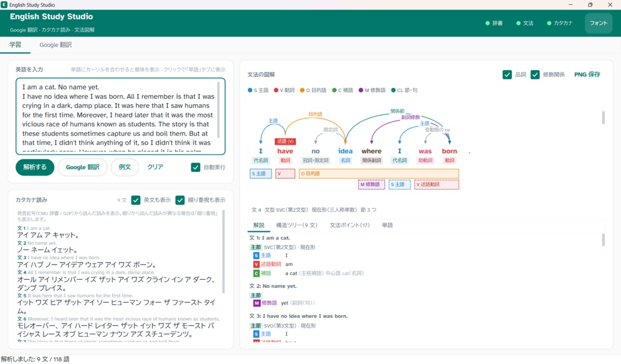The image size is (621, 364).
Task: Toggle the 品詞 checkbox
Action: [507, 74]
